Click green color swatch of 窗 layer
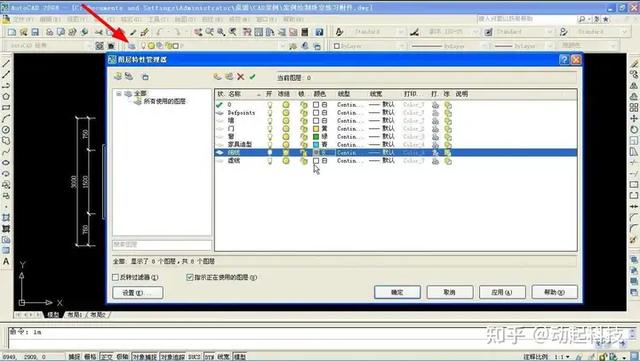Screen dimensions: 640x361 point(316,136)
